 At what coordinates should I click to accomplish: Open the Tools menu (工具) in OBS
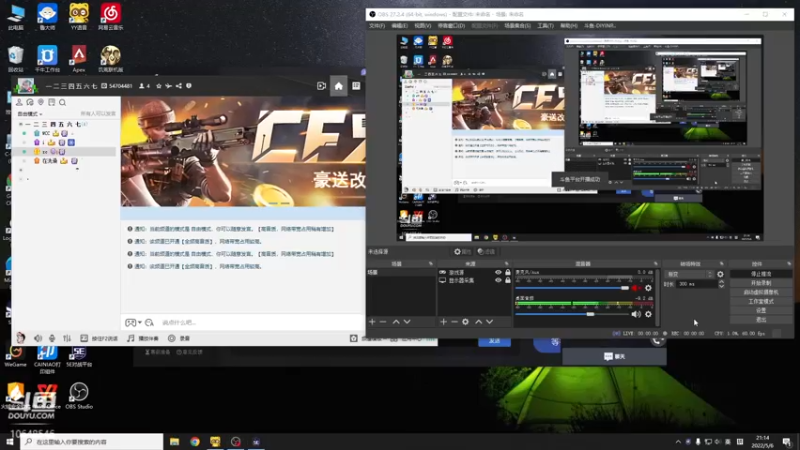(545, 26)
